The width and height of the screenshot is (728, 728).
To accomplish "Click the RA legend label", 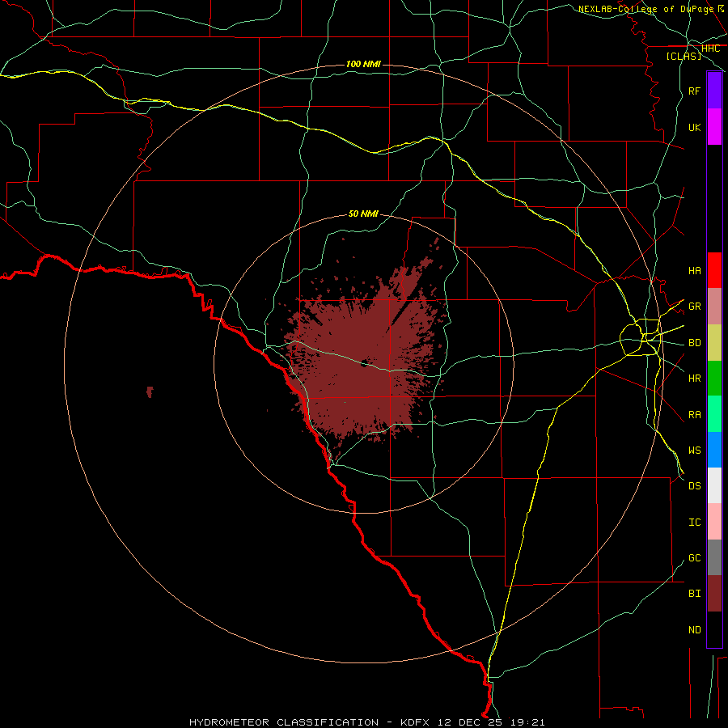I will coord(694,414).
